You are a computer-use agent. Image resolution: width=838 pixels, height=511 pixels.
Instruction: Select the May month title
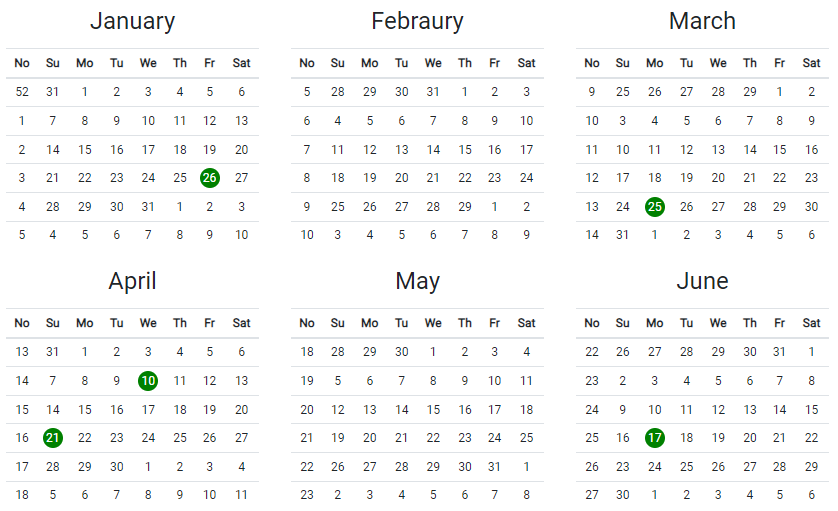point(417,281)
